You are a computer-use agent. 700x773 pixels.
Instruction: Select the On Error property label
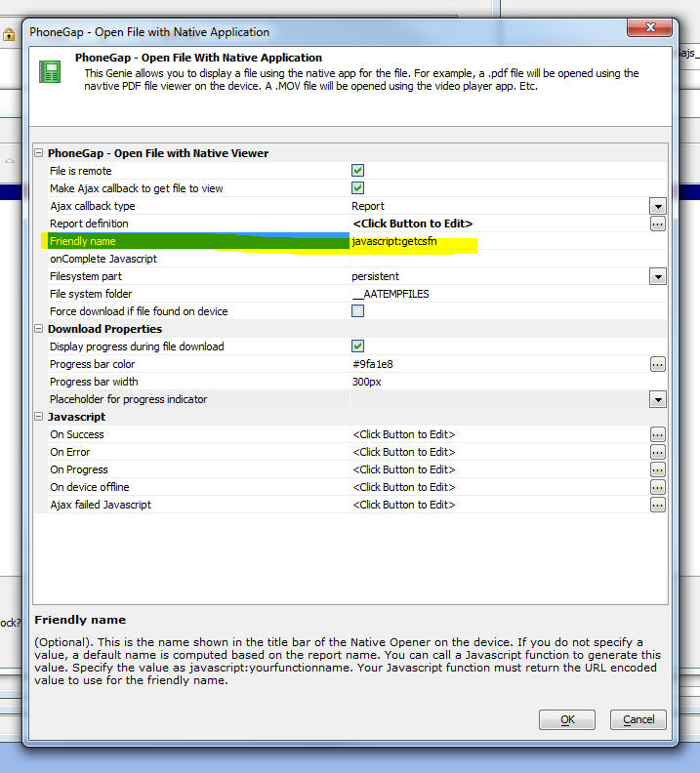(x=69, y=452)
